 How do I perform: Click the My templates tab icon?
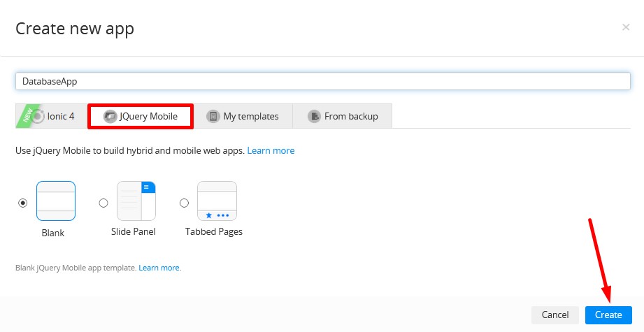[213, 117]
